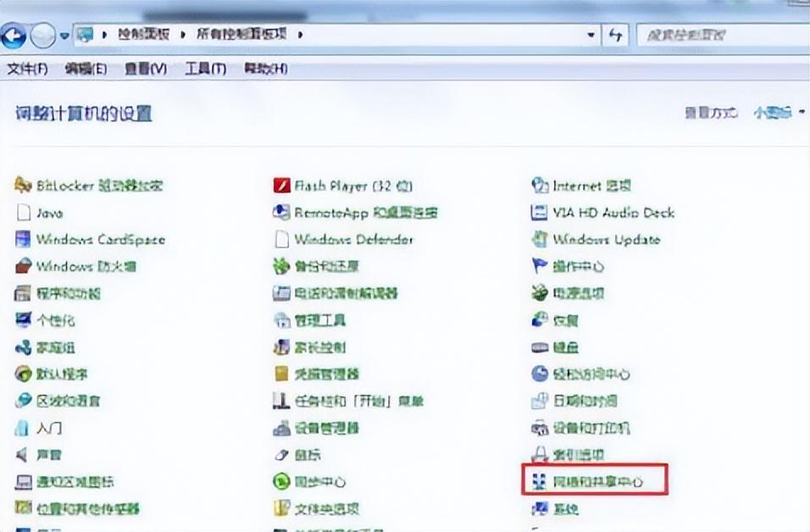Click the 日期和时间 link
810x532 pixels.
585,401
